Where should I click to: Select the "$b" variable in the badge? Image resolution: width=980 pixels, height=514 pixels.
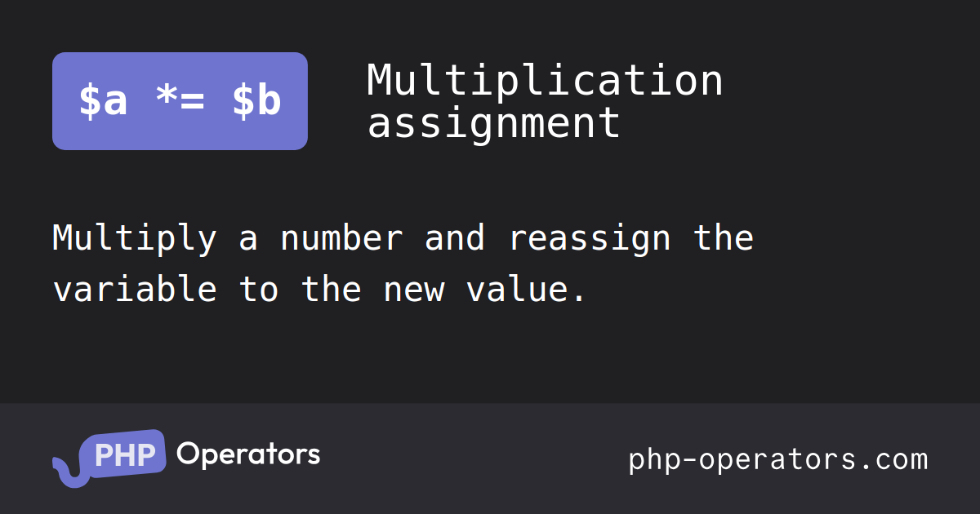click(x=256, y=101)
